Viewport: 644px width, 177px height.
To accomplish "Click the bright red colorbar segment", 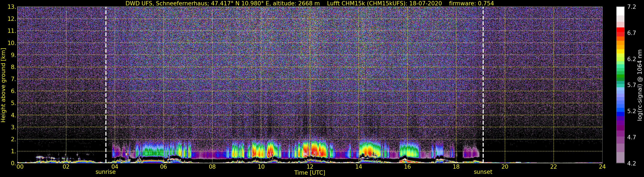I will [620, 30].
